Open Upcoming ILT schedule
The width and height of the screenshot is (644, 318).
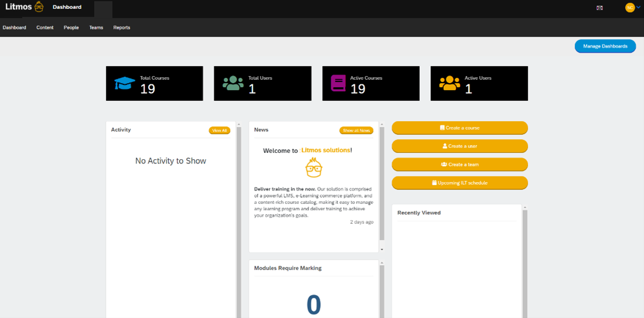[460, 182]
